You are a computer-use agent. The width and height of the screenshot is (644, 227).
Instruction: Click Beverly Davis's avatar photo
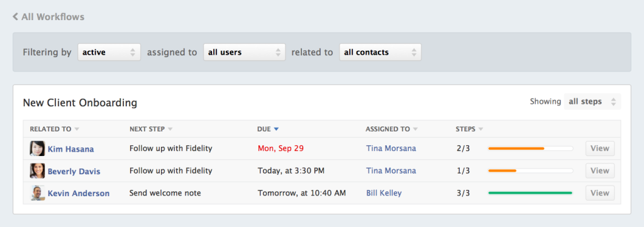click(37, 171)
